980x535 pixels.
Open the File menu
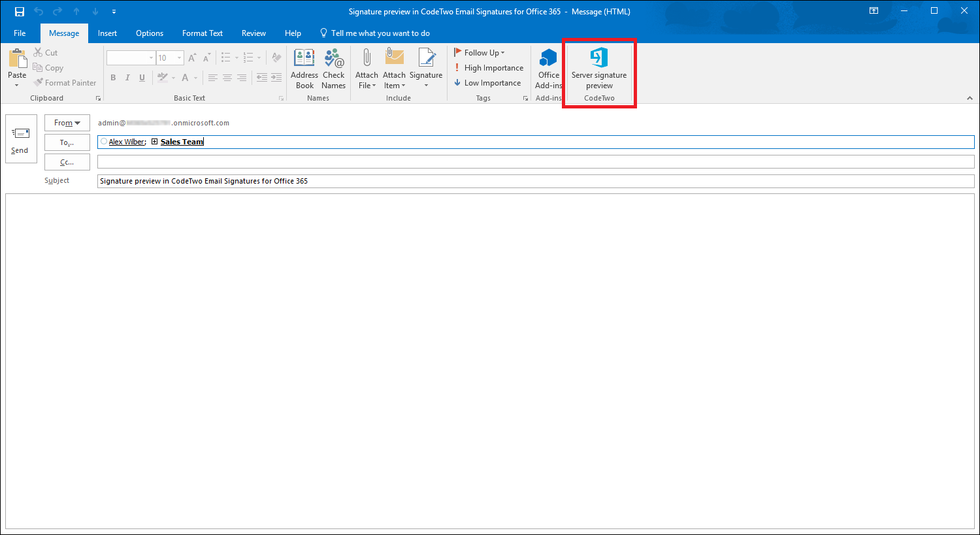click(20, 33)
